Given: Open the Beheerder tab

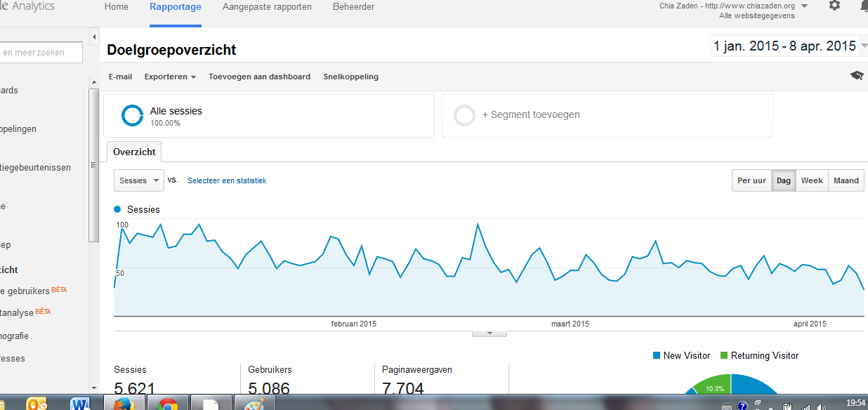Looking at the screenshot, I should tap(354, 7).
